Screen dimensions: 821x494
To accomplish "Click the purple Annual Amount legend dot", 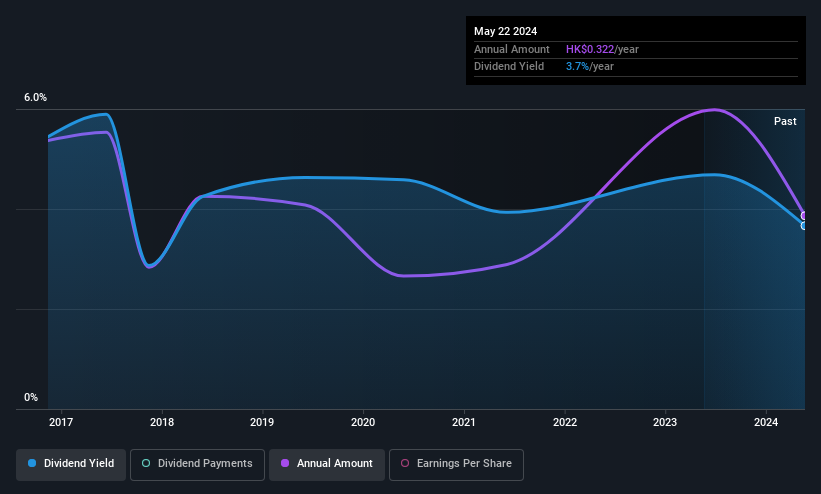I will click(x=285, y=463).
